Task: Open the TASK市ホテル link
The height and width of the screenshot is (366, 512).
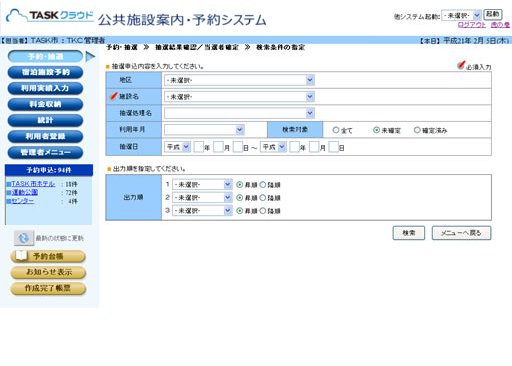Action: [33, 184]
